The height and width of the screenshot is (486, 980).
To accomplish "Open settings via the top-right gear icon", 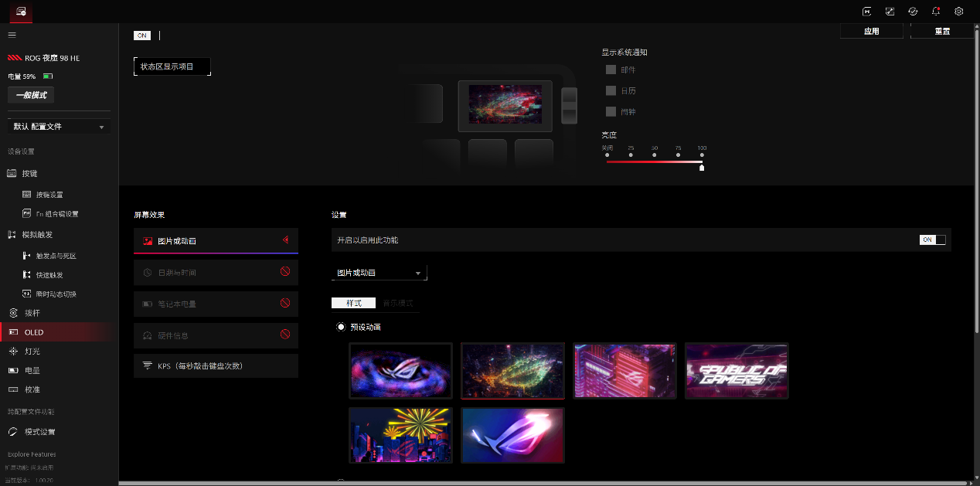I will point(958,12).
